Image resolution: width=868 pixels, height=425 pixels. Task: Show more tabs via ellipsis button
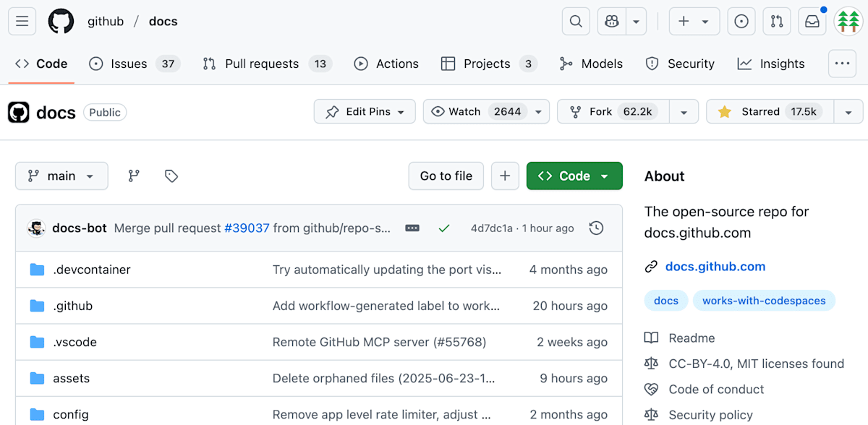point(841,64)
